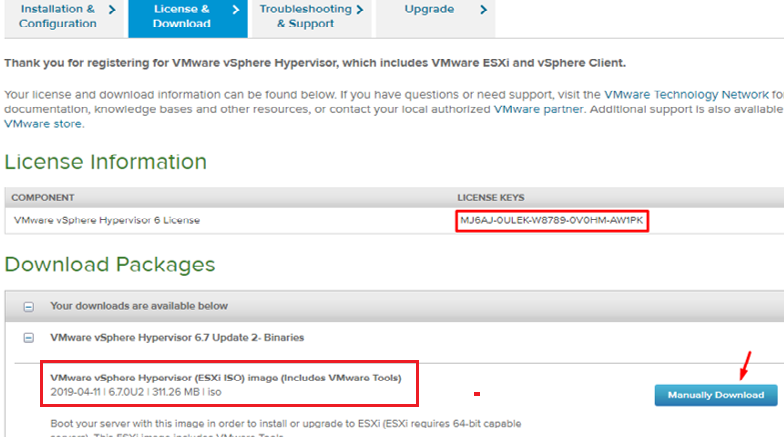Visit the VMware store link
784x437 pixels.
click(43, 124)
